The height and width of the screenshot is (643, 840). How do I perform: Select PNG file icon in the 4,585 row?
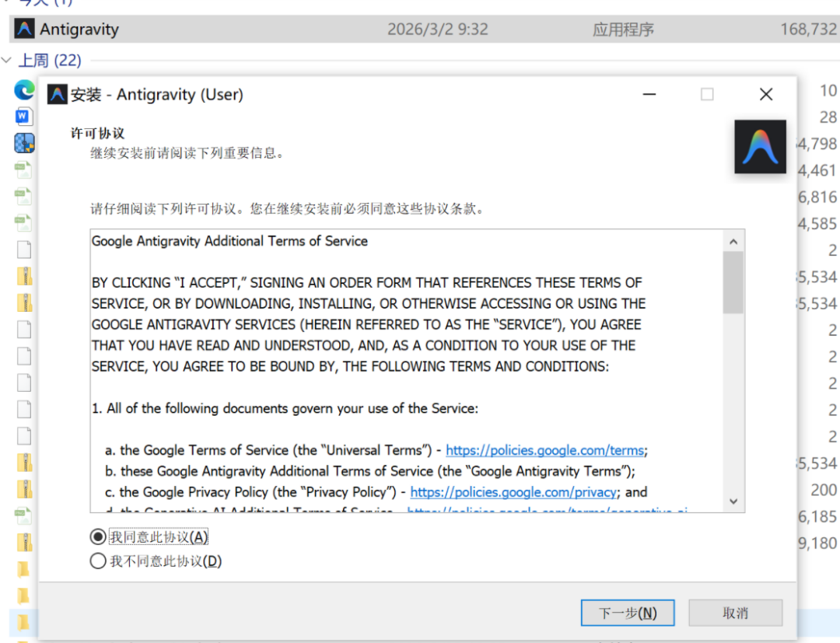(x=23, y=222)
